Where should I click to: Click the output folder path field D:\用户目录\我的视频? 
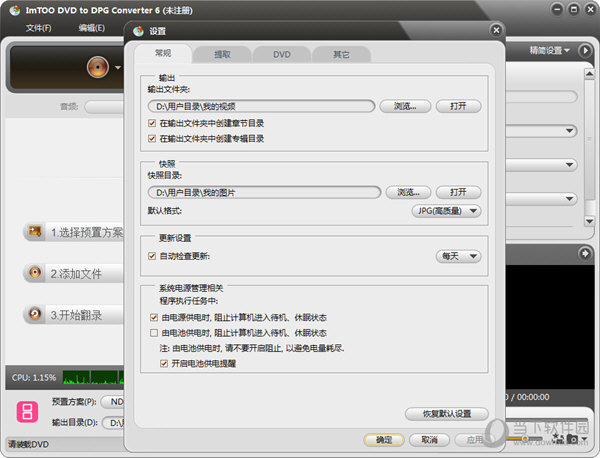(261, 106)
